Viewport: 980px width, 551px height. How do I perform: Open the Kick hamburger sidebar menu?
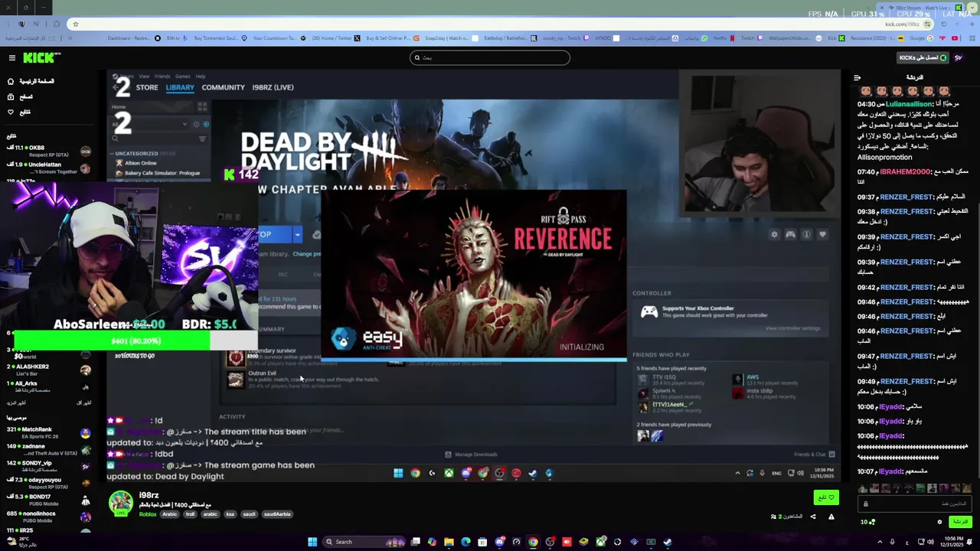coord(11,57)
